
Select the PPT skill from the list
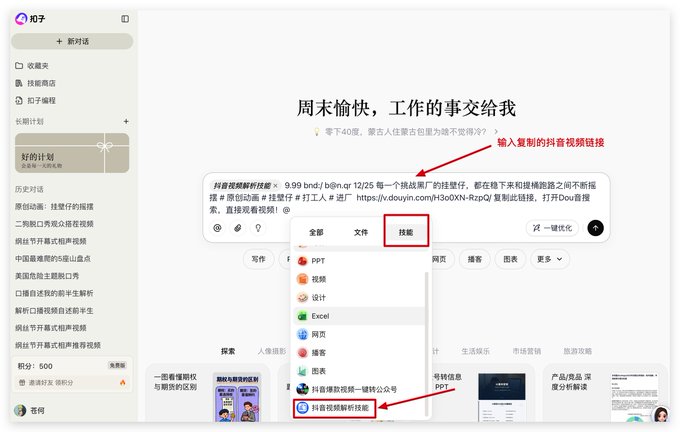[359, 261]
